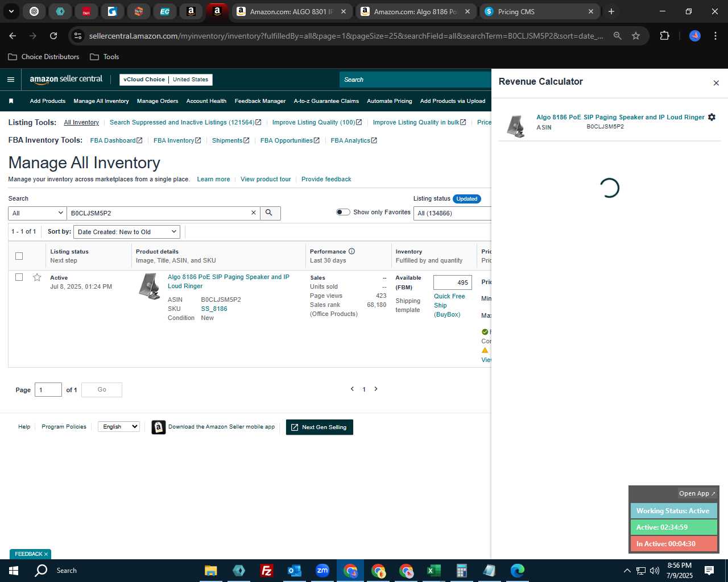
Task: Open the search field All dropdown
Action: click(x=38, y=213)
